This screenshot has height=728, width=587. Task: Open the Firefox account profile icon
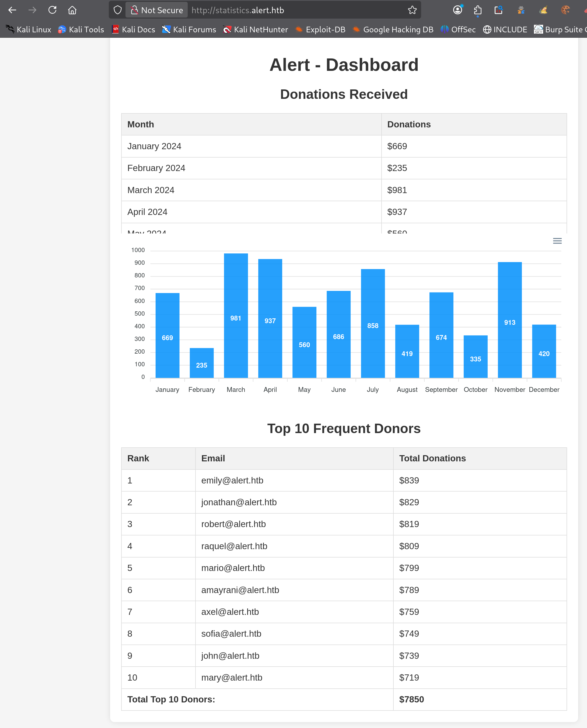click(457, 10)
